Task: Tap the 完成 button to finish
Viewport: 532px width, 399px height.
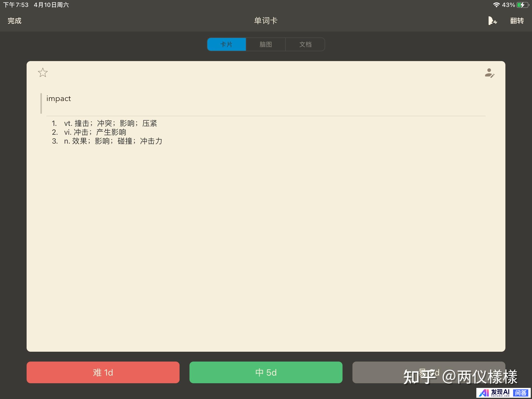Action: pos(15,21)
